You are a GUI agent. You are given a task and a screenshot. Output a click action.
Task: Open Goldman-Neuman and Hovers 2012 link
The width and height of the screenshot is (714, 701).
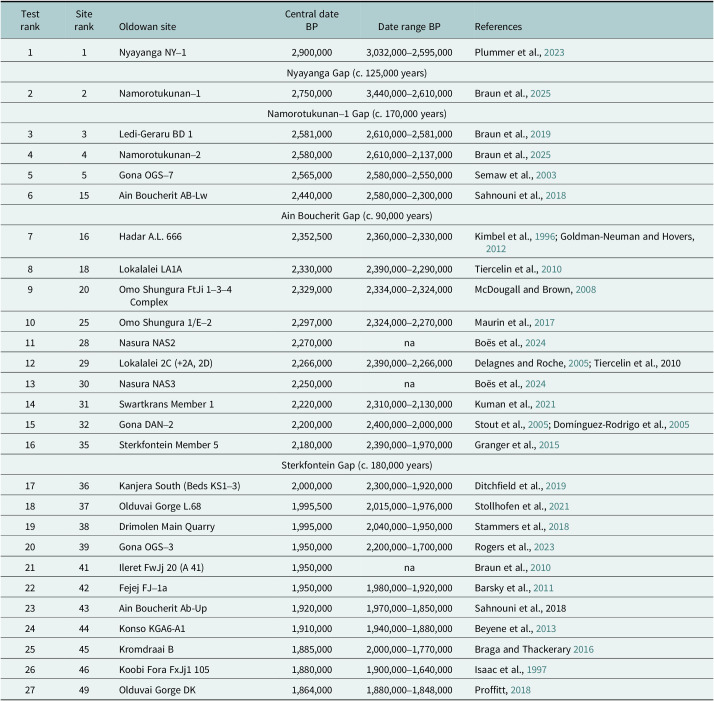coord(496,249)
